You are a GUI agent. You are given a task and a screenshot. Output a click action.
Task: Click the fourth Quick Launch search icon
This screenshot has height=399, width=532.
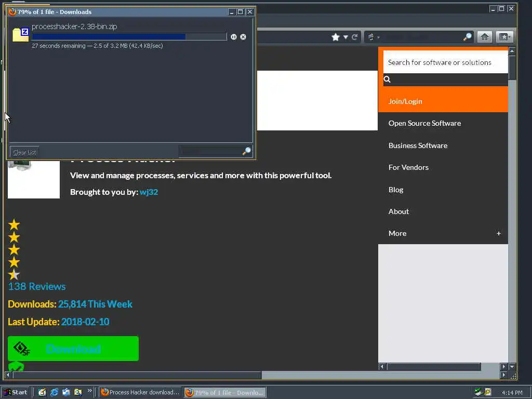(78, 392)
